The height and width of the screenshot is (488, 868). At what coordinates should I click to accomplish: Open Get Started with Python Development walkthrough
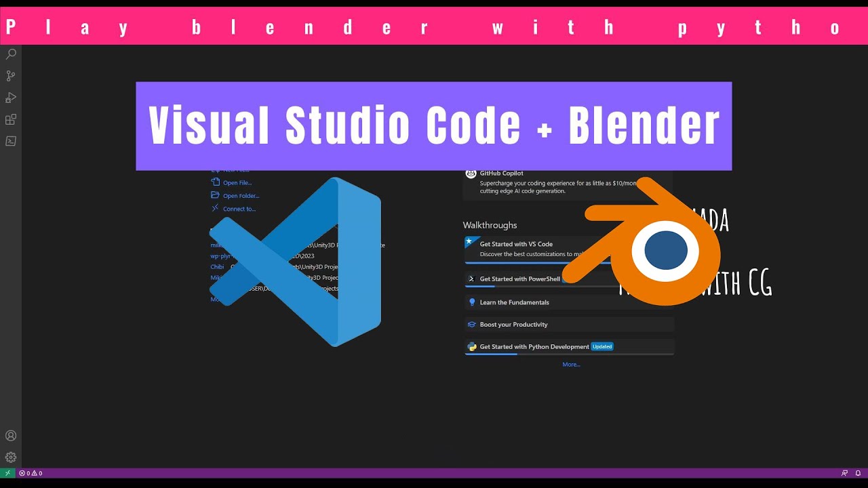(569, 347)
